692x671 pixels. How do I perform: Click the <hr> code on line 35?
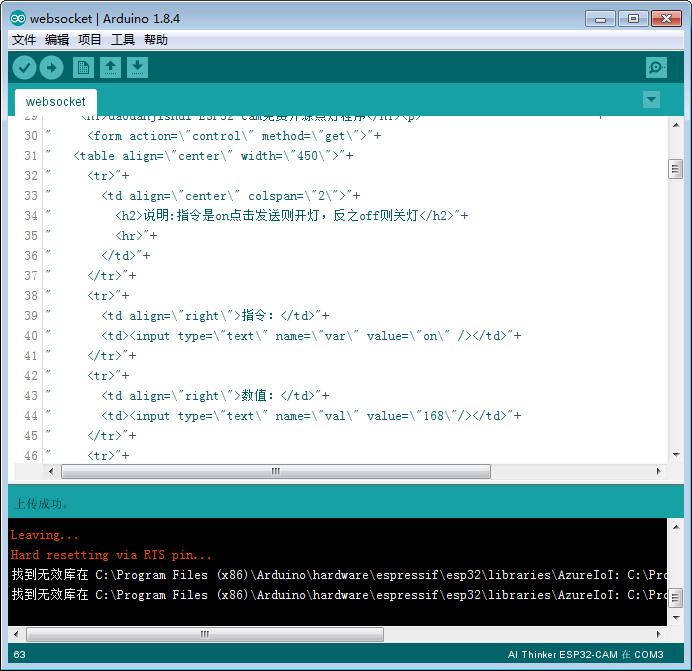click(136, 236)
